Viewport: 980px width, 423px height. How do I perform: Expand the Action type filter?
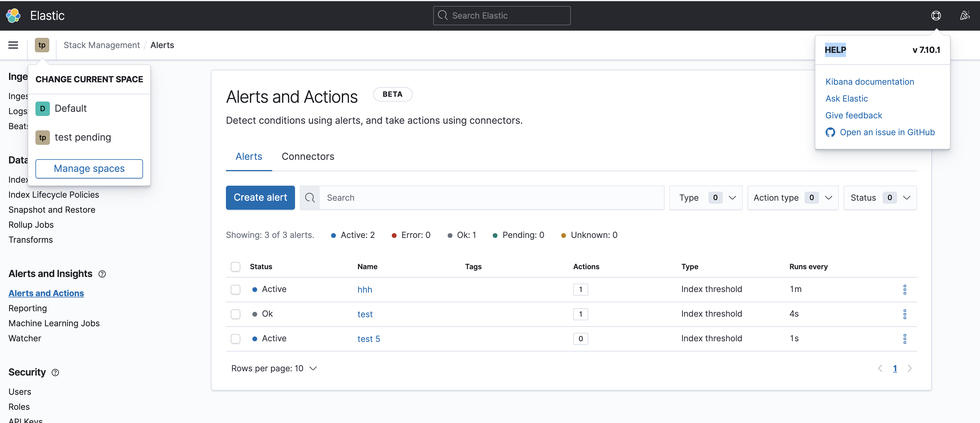click(793, 197)
